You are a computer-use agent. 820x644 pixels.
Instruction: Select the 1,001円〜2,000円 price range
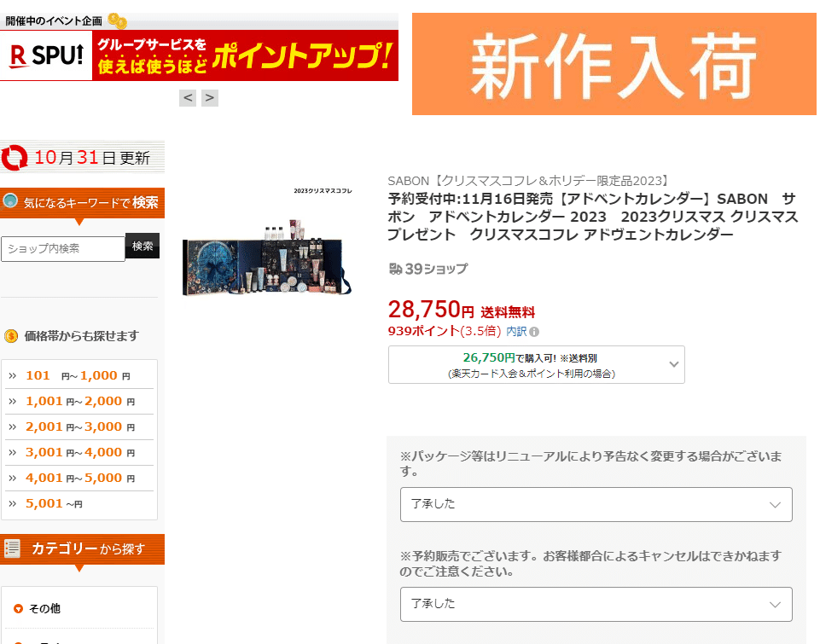[x=79, y=402]
